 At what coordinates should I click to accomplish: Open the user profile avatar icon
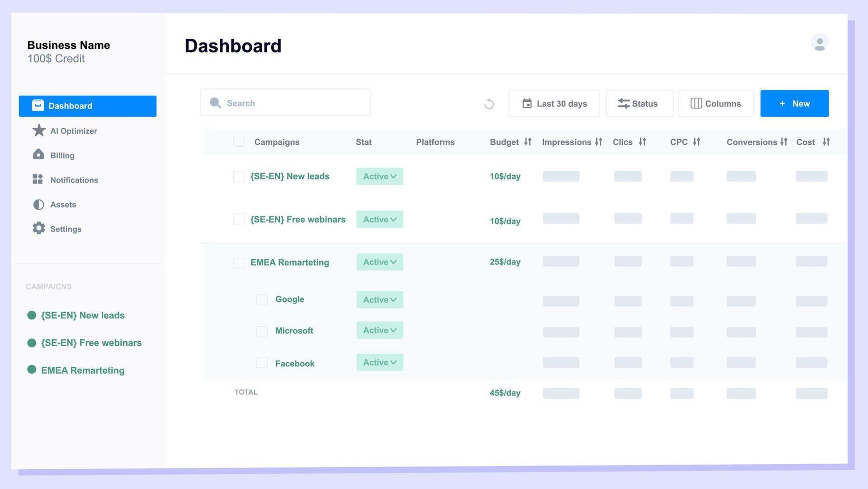pos(820,43)
